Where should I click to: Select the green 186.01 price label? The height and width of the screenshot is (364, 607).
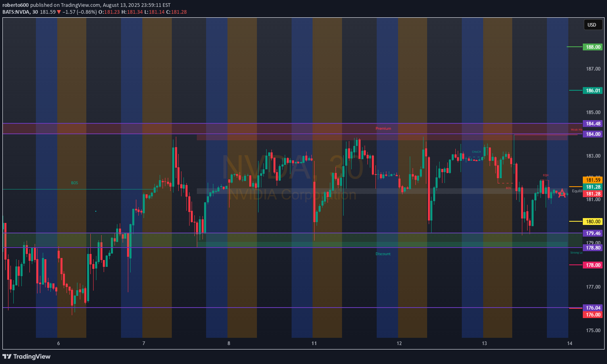(x=593, y=91)
